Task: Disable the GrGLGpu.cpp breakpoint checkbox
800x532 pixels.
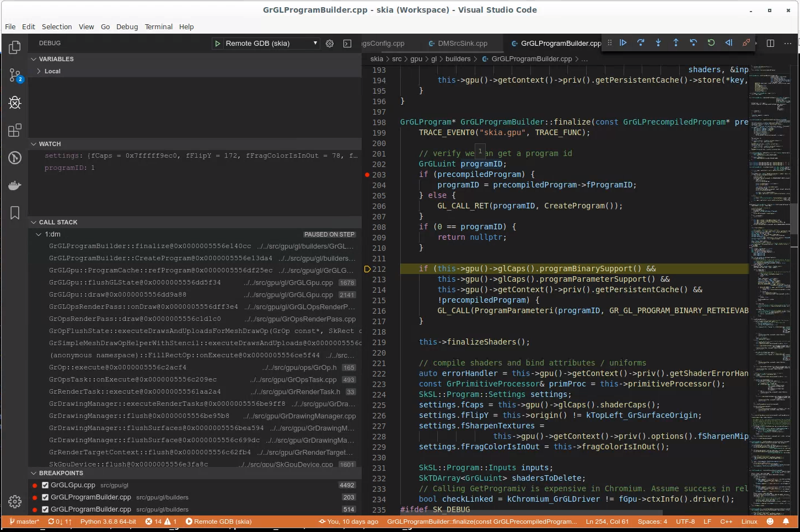Action: point(45,486)
